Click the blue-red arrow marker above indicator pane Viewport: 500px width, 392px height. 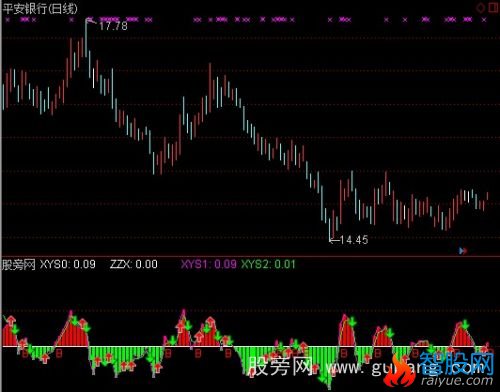pyautogui.click(x=463, y=251)
